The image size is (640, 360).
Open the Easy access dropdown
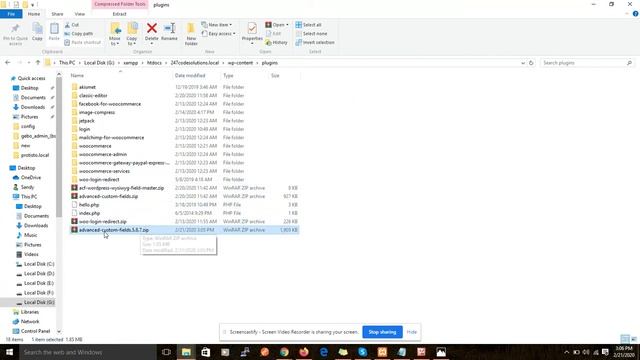pos(218,33)
